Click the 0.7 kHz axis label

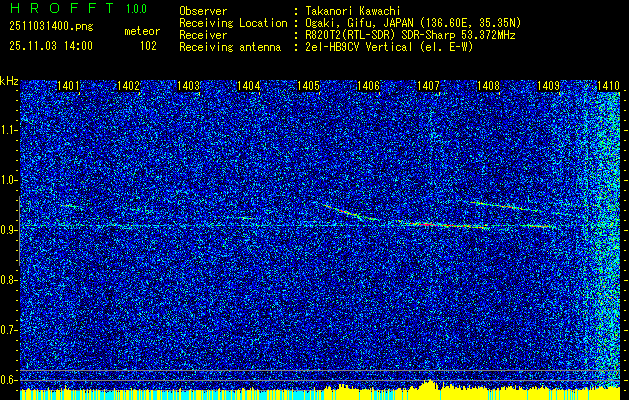pos(8,330)
